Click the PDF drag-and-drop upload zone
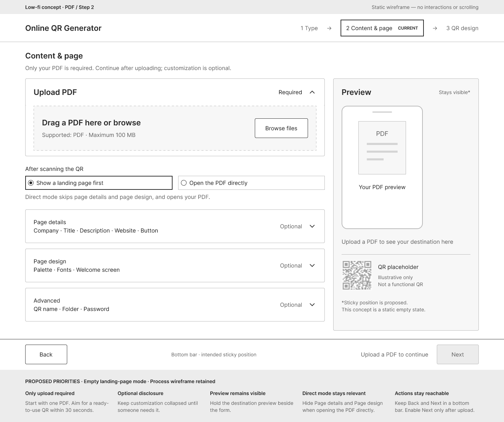 click(175, 128)
